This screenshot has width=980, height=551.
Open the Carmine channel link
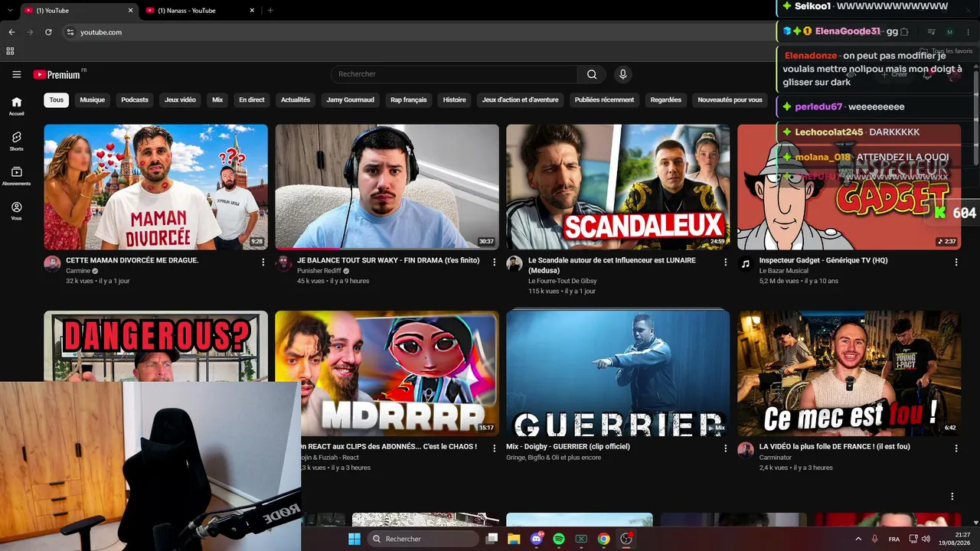[78, 271]
